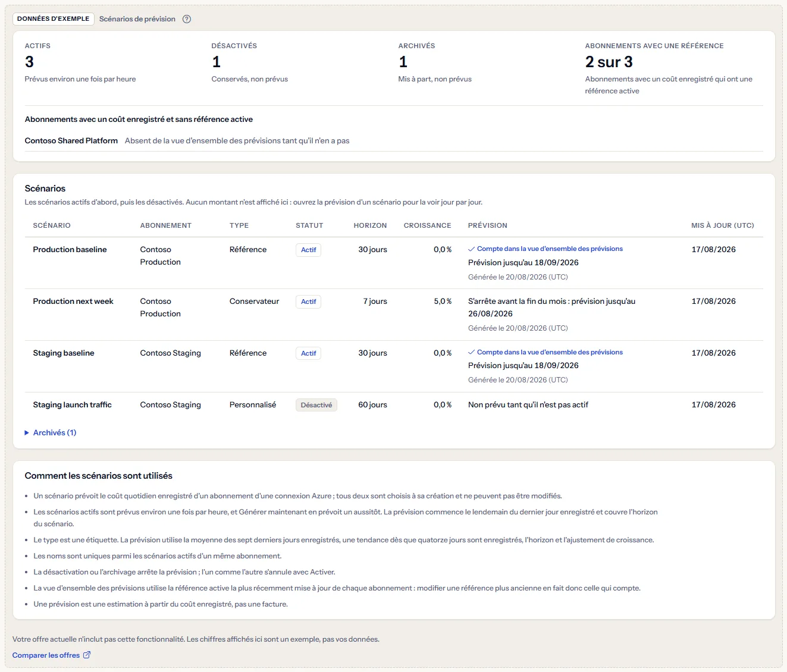Click the STATUT column header

pos(309,225)
